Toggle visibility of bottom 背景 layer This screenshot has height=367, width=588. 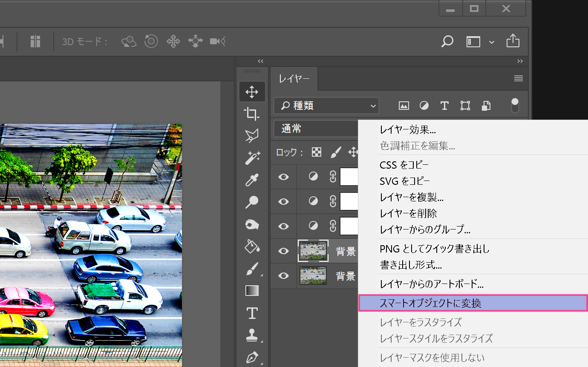(x=283, y=276)
